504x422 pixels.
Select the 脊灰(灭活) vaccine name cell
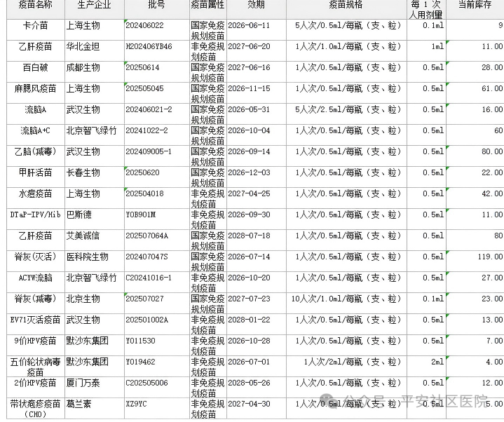(x=35, y=261)
